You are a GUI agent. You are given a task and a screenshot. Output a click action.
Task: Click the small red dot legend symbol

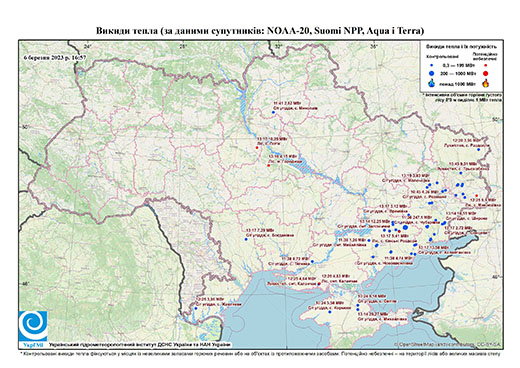(486, 65)
